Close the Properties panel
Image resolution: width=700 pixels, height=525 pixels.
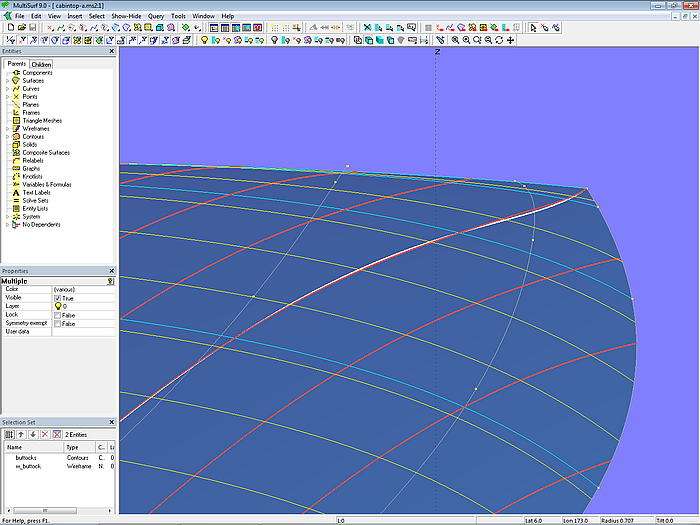tap(111, 271)
